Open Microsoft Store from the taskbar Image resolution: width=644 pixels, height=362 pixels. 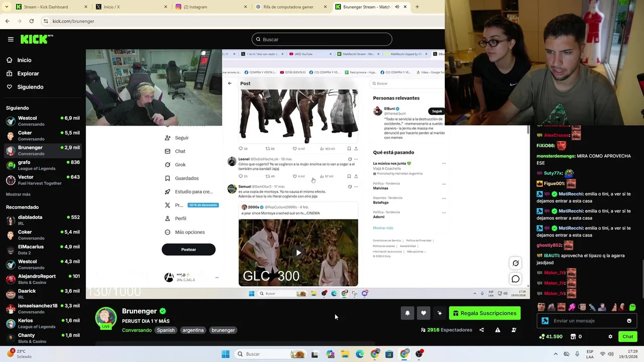pyautogui.click(x=389, y=354)
